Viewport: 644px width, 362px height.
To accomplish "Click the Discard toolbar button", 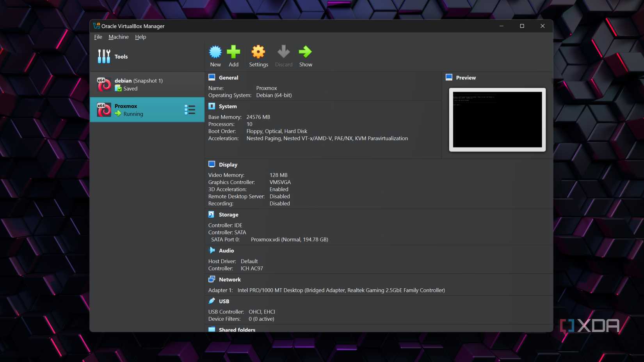I will tap(283, 55).
